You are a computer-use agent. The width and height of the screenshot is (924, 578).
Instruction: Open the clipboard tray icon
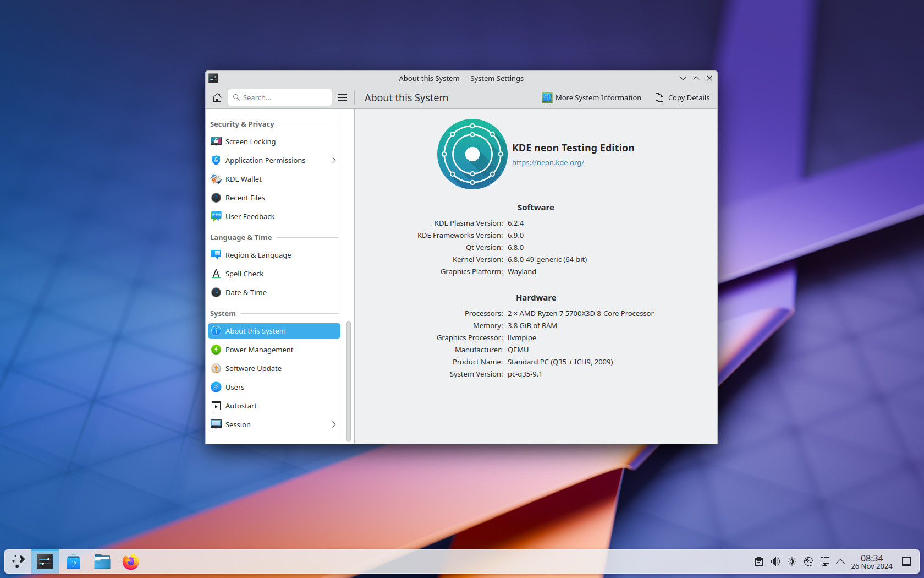[x=759, y=561]
